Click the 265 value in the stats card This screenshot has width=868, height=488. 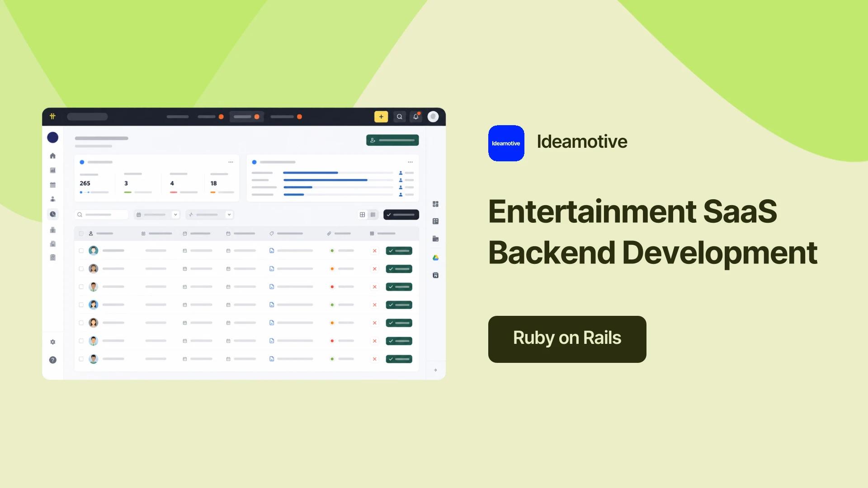85,183
